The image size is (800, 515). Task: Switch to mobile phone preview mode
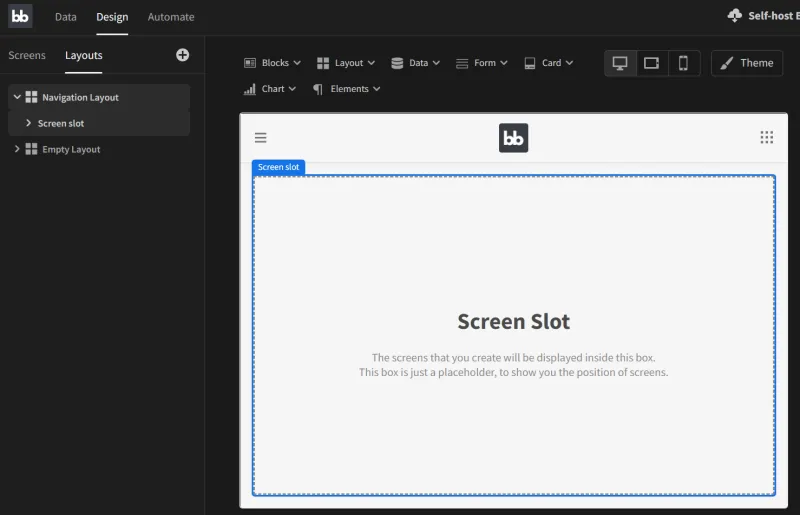point(684,63)
